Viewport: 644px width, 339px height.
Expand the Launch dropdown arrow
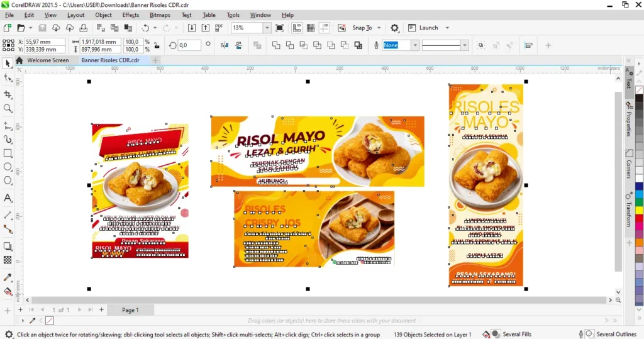coord(447,28)
